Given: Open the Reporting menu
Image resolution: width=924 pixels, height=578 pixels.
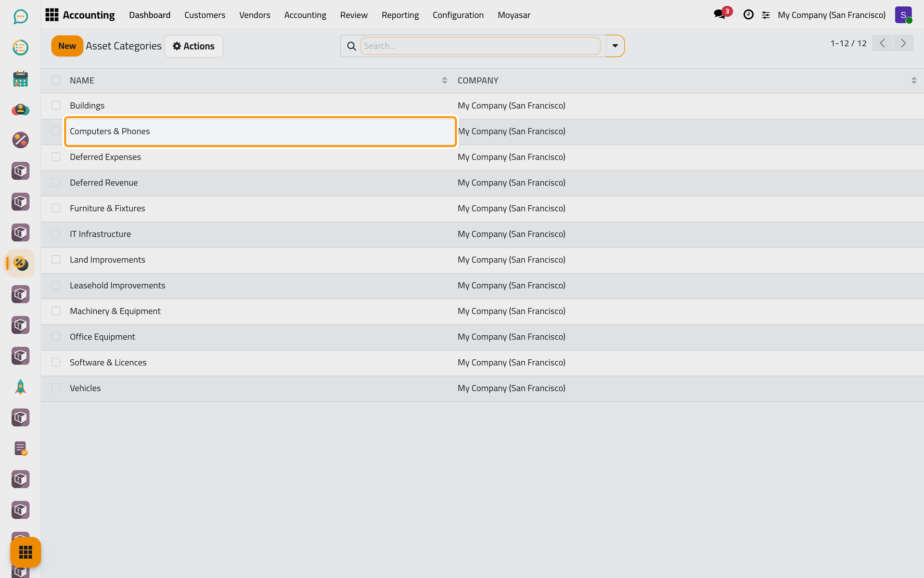Looking at the screenshot, I should point(400,15).
